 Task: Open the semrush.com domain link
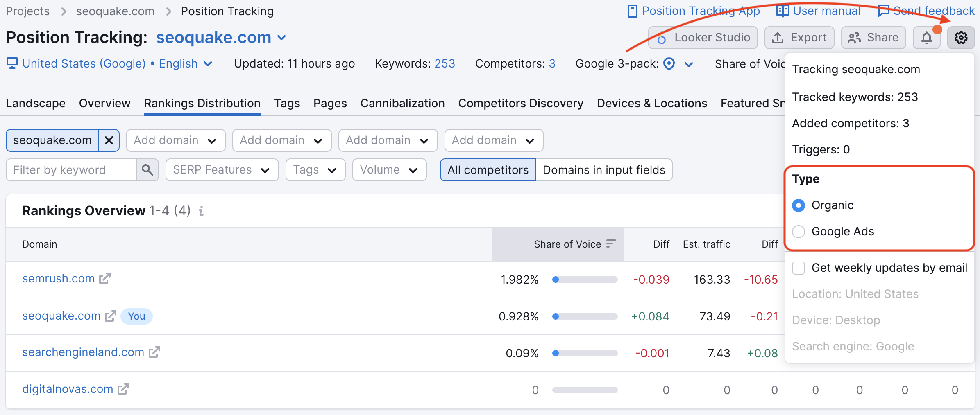click(x=58, y=279)
